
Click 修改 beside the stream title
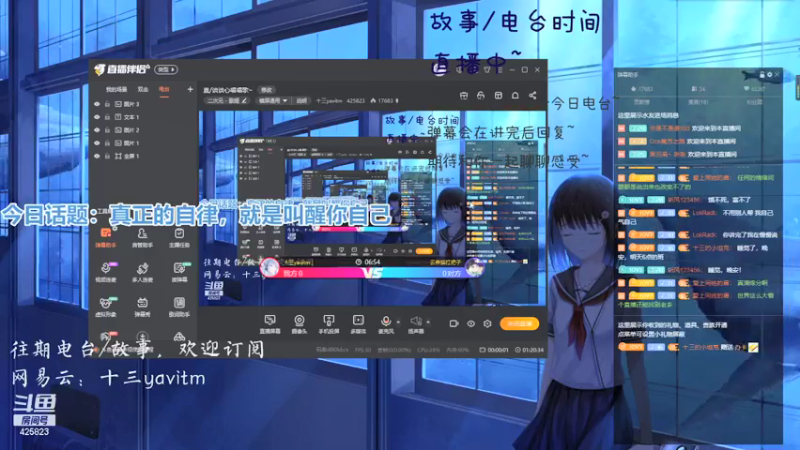coord(266,90)
